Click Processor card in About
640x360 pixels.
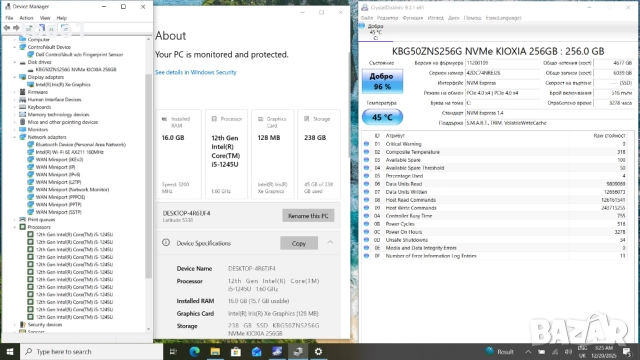(x=227, y=154)
